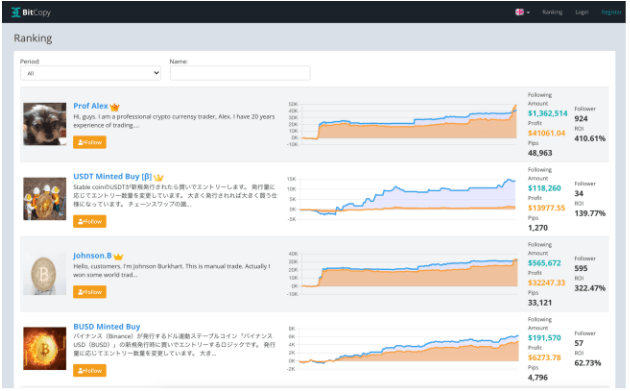This screenshot has width=630, height=391.
Task: Open the language flag selector
Action: point(522,12)
